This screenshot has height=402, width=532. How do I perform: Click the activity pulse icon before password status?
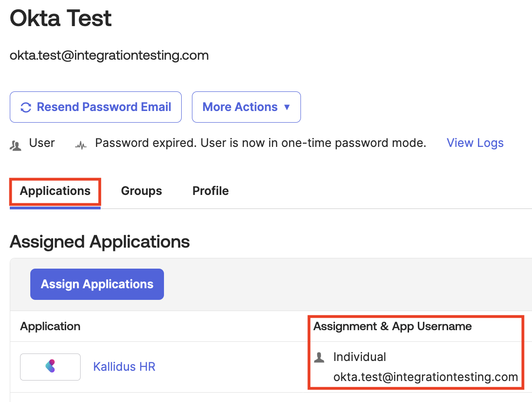point(81,145)
